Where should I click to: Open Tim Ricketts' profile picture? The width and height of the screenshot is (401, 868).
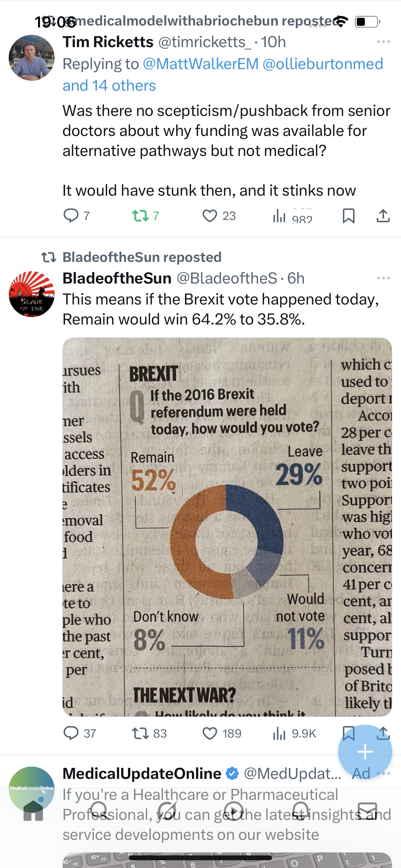pyautogui.click(x=31, y=57)
